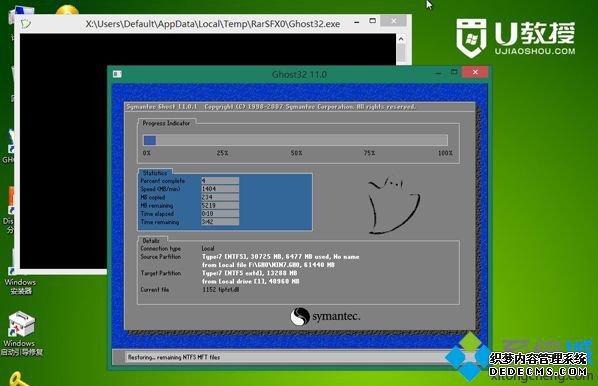Click the U教授 shield logo
The height and width of the screenshot is (386, 598).
coord(471,37)
